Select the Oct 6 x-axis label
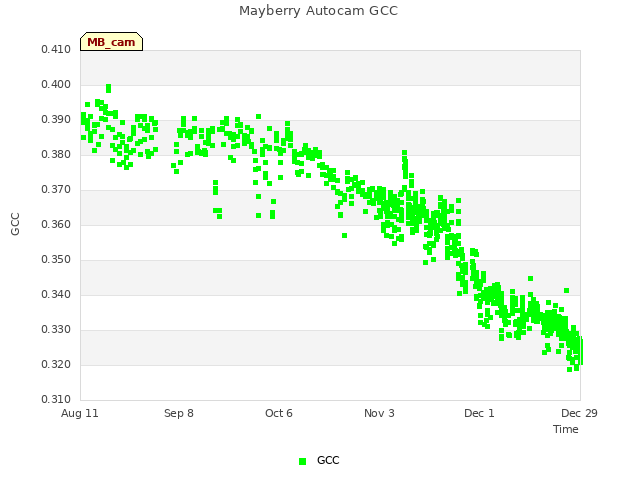Viewport: 640px width, 480px height. 279,413
